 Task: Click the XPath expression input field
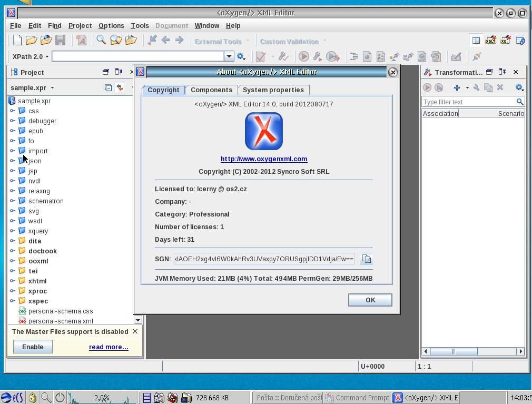coord(138,56)
